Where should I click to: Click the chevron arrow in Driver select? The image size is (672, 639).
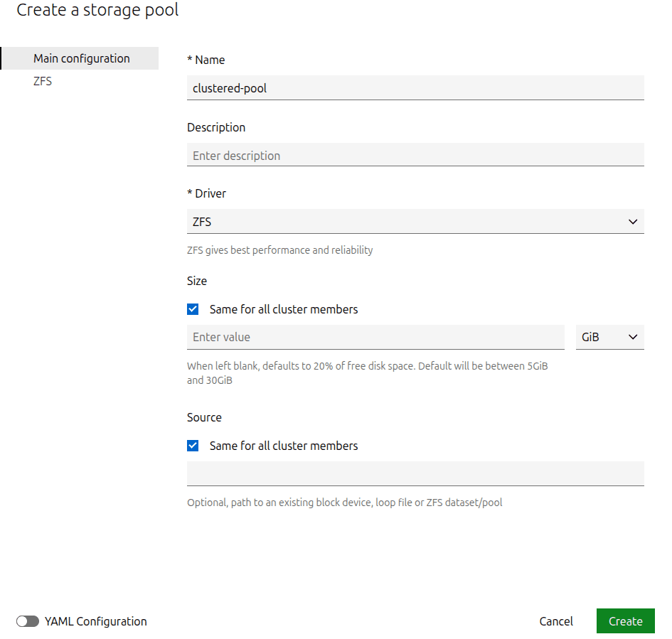click(x=633, y=222)
